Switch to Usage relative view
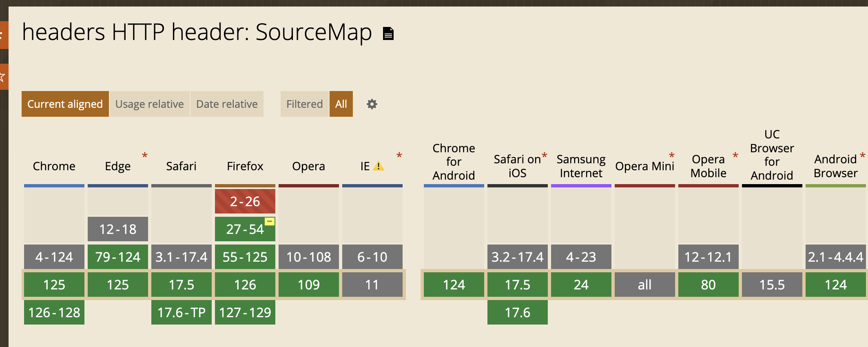Screen dimensions: 868x347 (x=150, y=104)
